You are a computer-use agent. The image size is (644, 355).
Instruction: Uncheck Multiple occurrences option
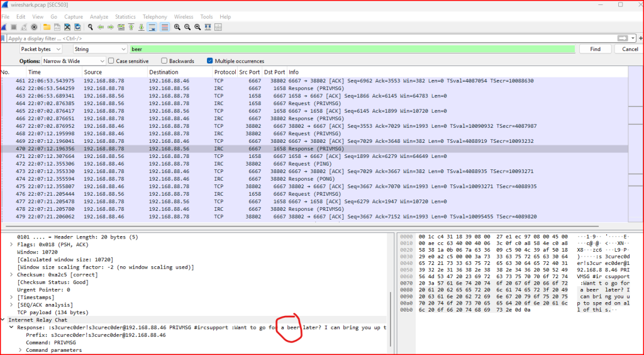pyautogui.click(x=210, y=61)
